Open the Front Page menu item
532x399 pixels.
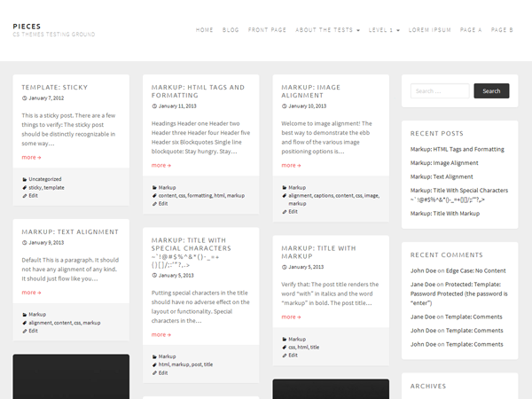coord(267,30)
